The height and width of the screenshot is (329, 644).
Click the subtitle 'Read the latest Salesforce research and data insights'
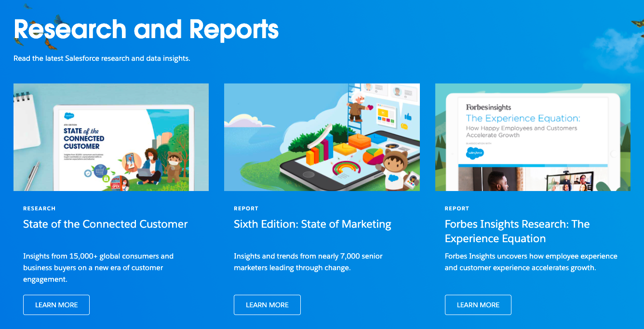(101, 58)
